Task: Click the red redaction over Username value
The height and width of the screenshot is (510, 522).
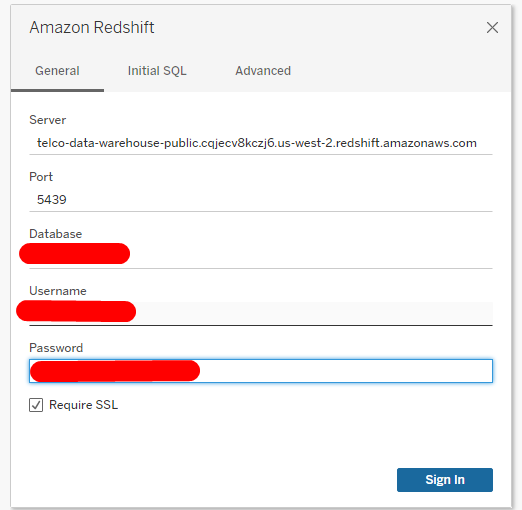Action: point(76,311)
